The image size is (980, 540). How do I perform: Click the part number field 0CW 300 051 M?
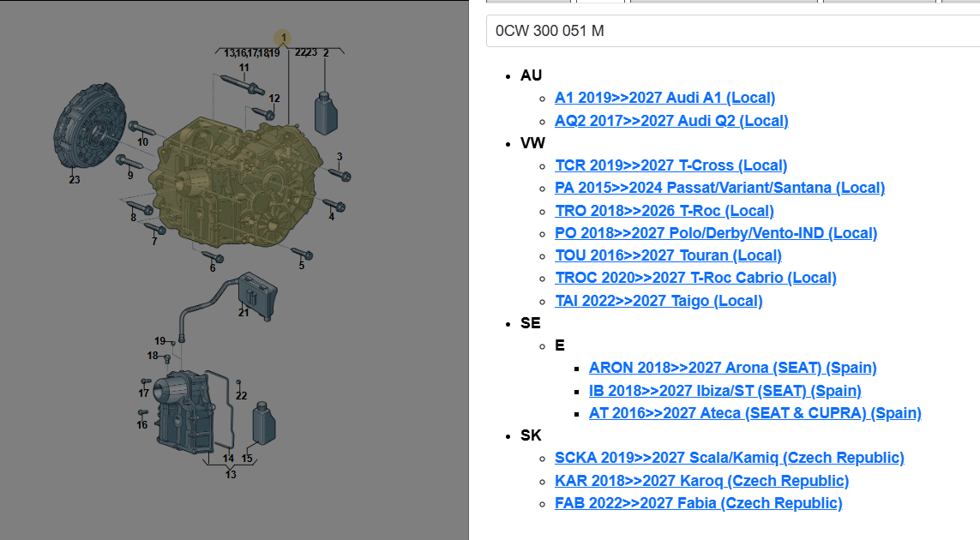(x=732, y=31)
